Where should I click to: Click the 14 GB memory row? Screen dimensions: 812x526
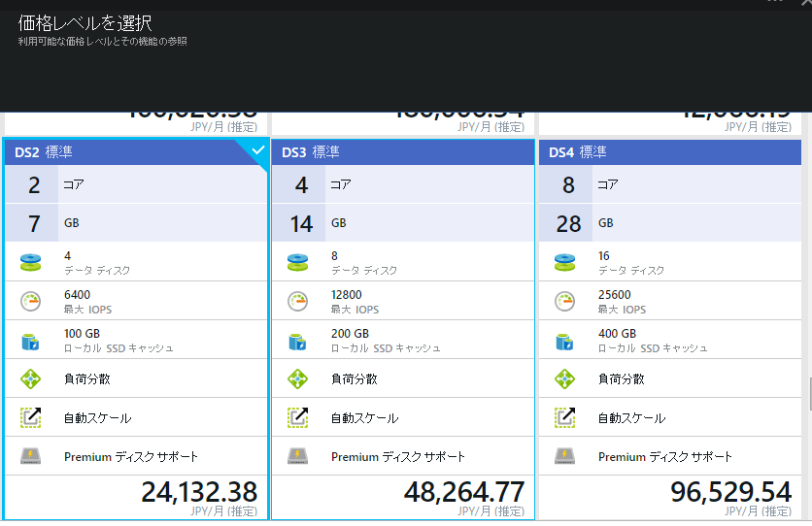click(x=403, y=223)
